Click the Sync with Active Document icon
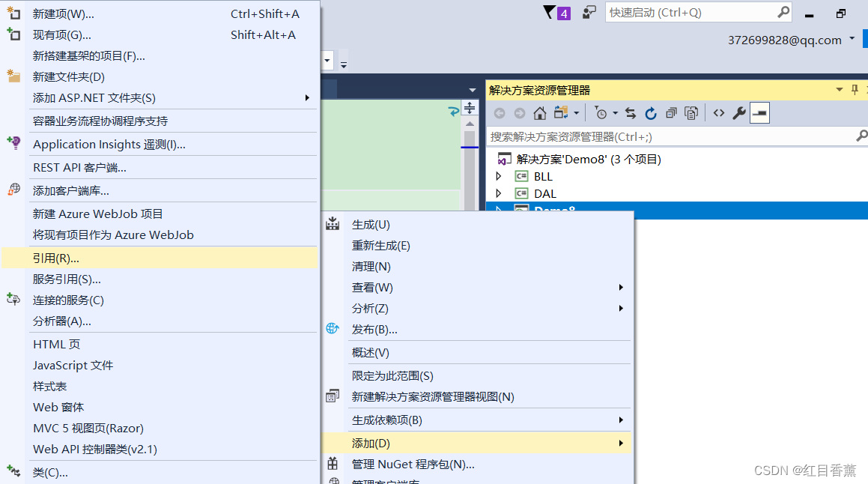 (631, 112)
